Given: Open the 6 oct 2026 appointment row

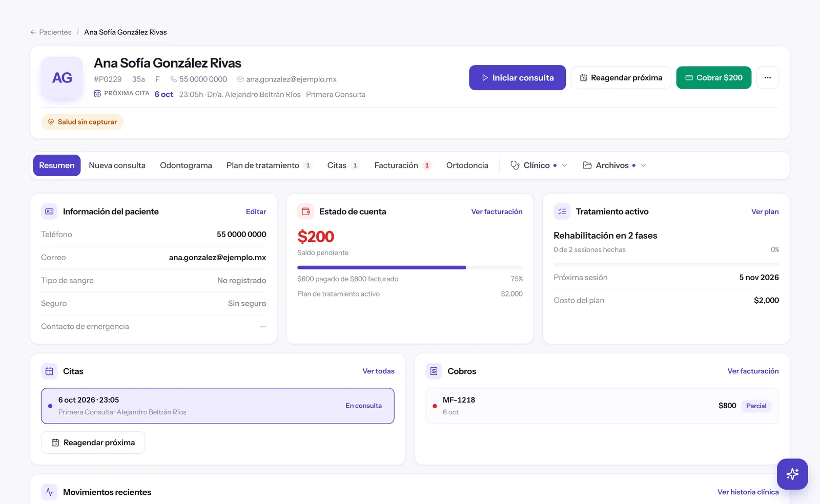Looking at the screenshot, I should pos(218,406).
